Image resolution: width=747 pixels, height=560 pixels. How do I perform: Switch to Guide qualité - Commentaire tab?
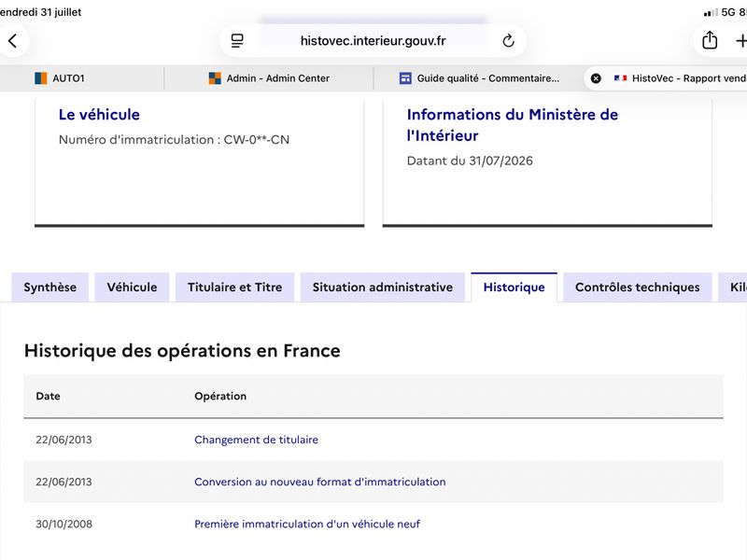(479, 78)
